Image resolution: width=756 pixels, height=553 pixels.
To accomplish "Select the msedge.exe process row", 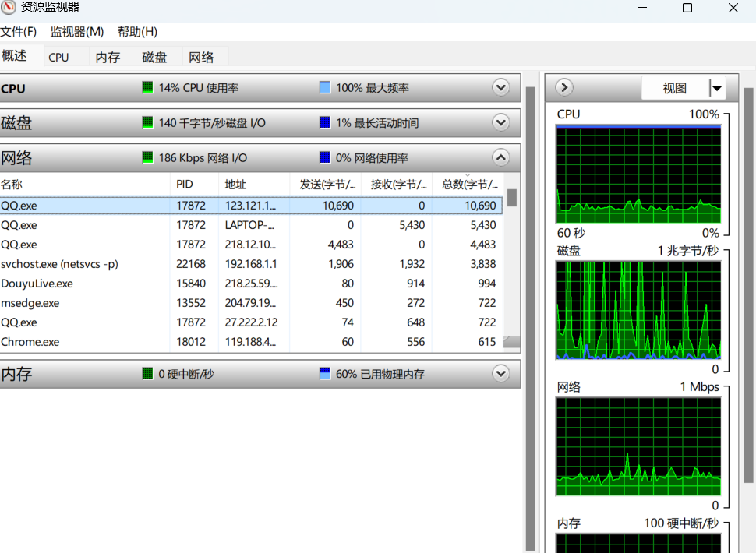I will [x=251, y=303].
